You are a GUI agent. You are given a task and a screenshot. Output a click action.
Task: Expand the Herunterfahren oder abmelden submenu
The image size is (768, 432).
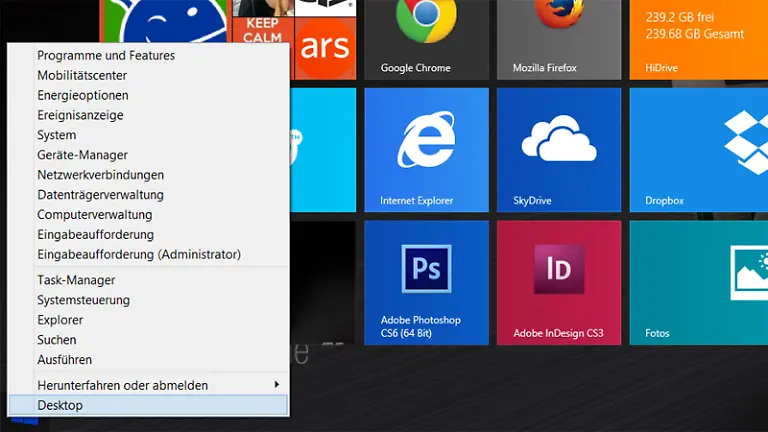pos(150,385)
